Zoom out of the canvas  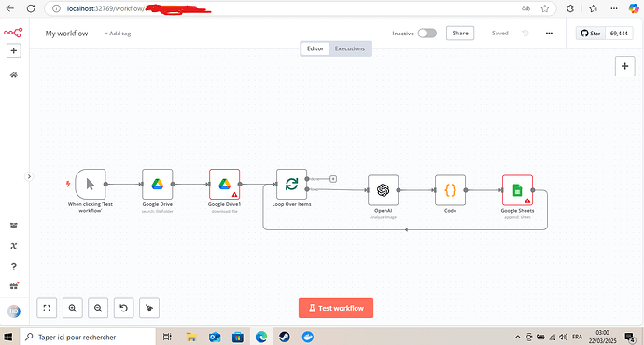pyautogui.click(x=98, y=308)
